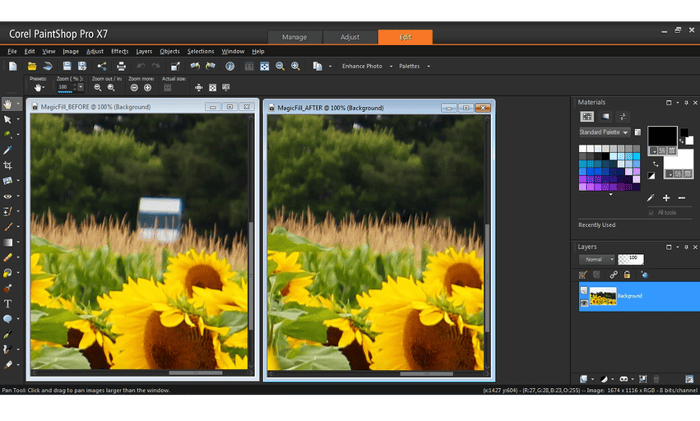700x421 pixels.
Task: Click the Share icon in toolbar
Action: click(102, 66)
